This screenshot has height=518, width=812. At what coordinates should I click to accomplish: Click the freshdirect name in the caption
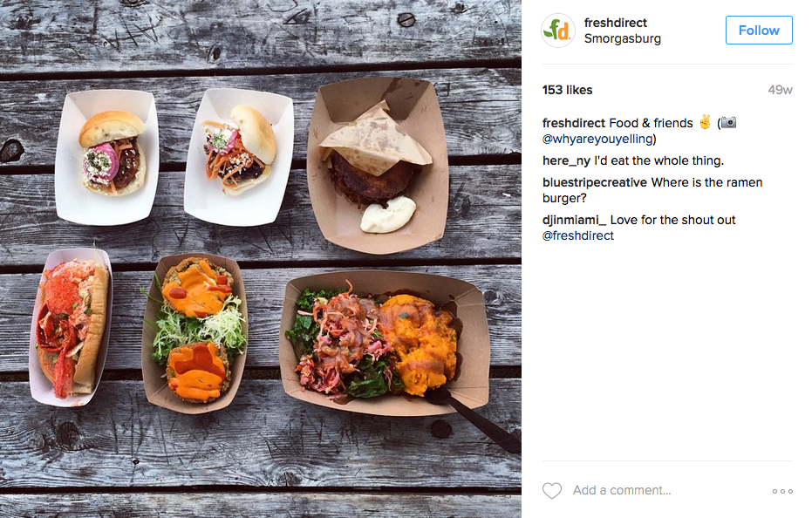574,123
